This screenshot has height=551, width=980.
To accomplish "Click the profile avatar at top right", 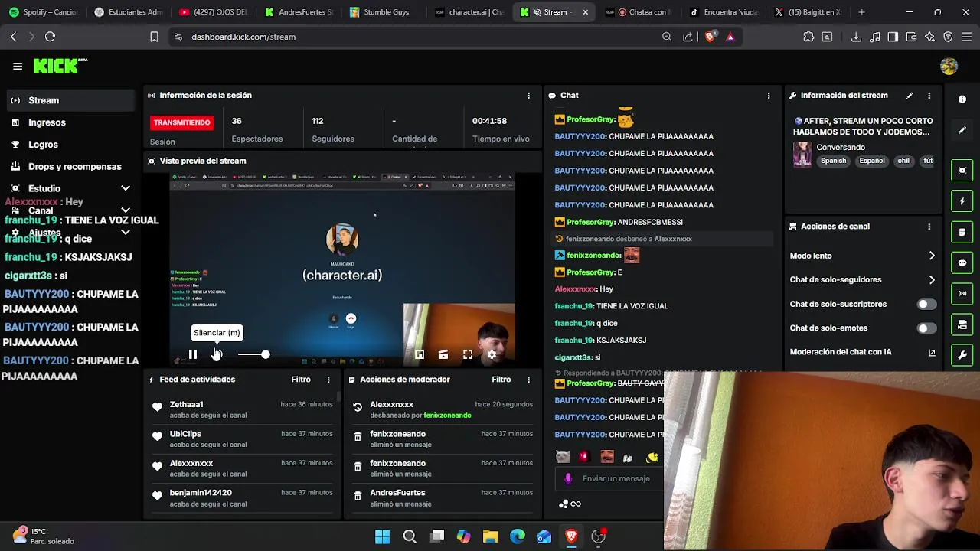I will 949,67.
